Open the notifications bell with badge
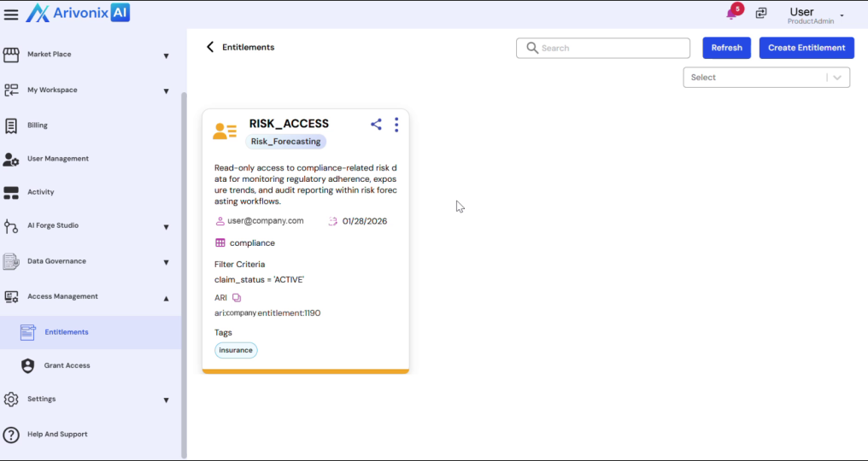 coord(732,13)
